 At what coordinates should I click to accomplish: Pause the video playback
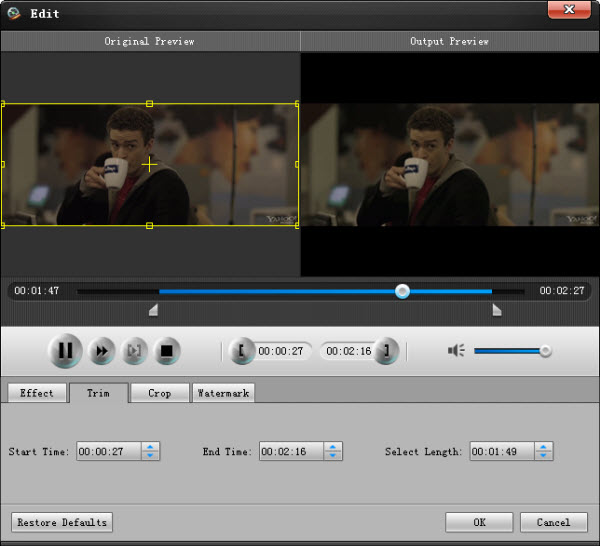pyautogui.click(x=65, y=351)
